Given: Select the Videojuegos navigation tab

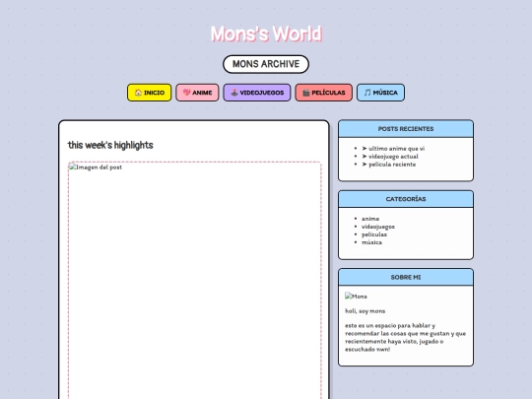Looking at the screenshot, I should pos(257,93).
